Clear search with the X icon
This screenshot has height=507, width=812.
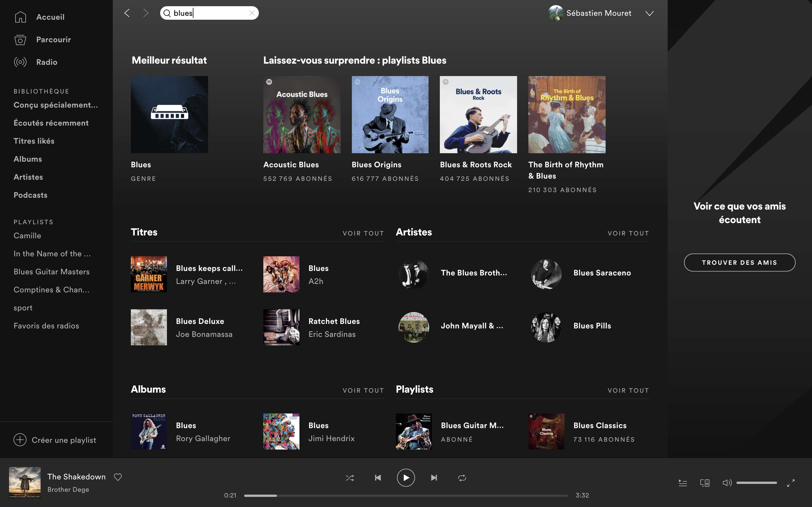(252, 13)
